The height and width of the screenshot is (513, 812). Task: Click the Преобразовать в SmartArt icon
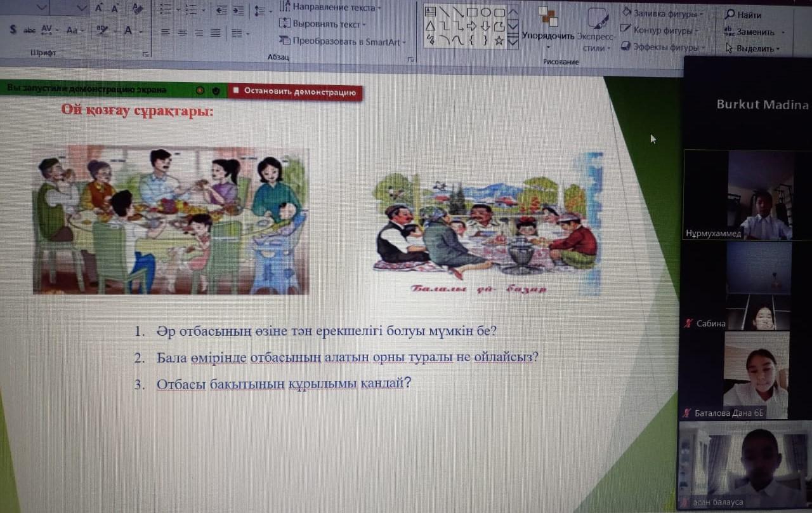(284, 40)
